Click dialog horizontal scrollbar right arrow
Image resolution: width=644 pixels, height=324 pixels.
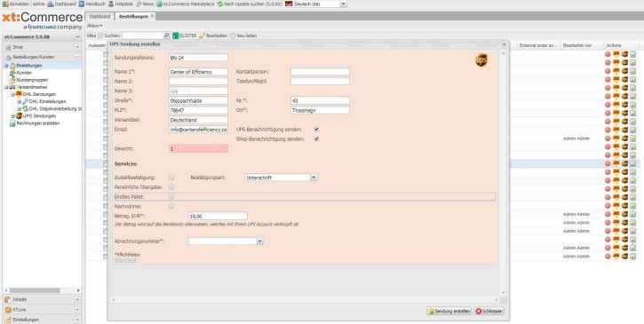(497, 300)
